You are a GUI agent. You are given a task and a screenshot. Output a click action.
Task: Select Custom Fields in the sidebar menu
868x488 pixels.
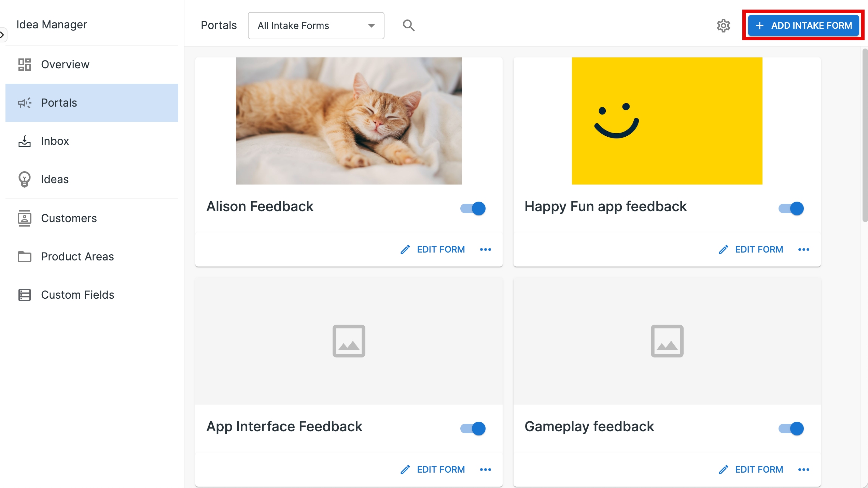[x=78, y=295]
